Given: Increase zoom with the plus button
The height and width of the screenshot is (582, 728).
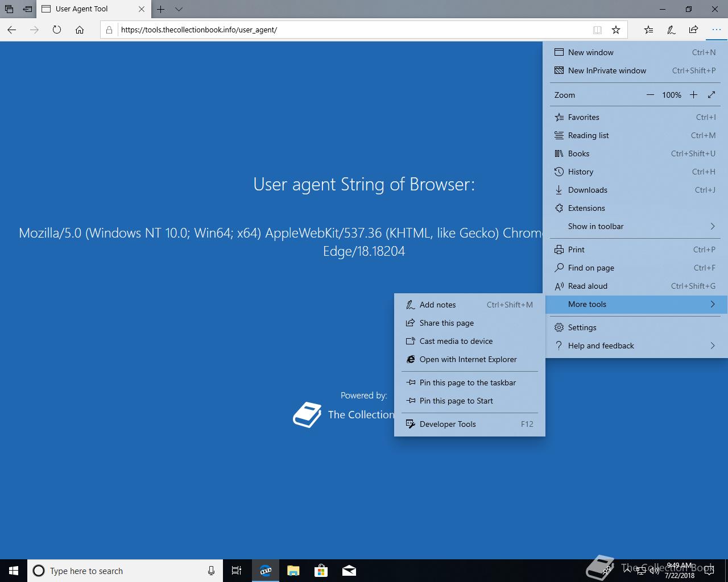Looking at the screenshot, I should (693, 95).
